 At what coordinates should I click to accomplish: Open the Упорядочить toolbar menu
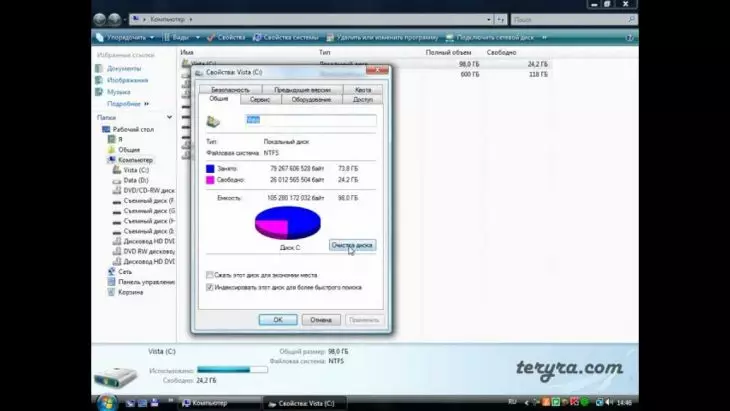125,37
